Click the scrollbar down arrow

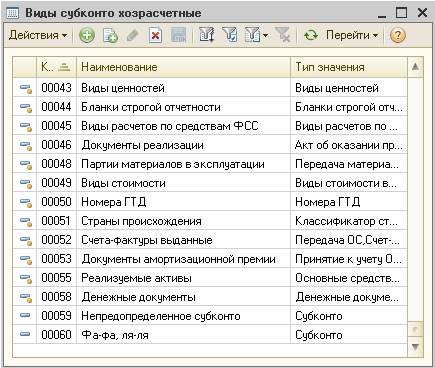point(415,347)
